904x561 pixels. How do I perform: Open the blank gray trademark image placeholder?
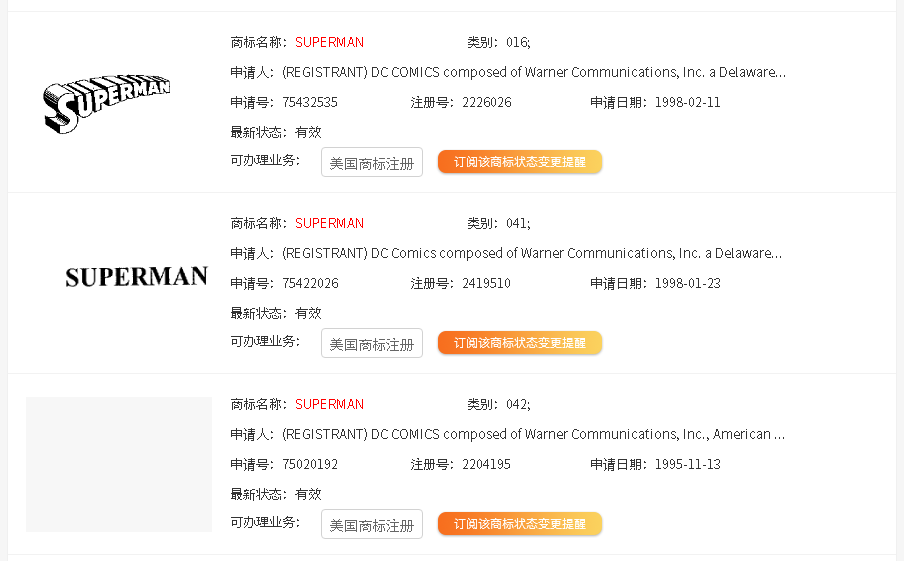(119, 464)
